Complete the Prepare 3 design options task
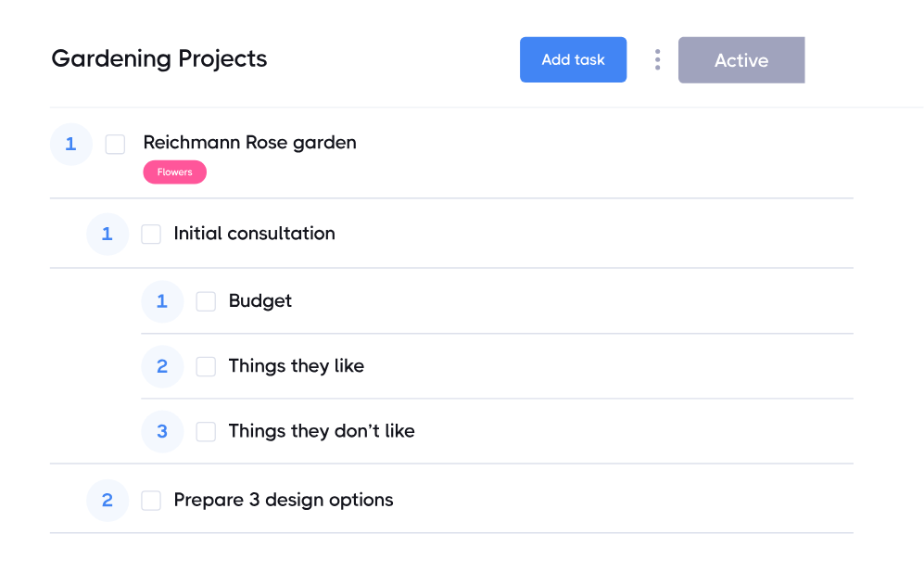The width and height of the screenshot is (924, 585). coord(151,501)
